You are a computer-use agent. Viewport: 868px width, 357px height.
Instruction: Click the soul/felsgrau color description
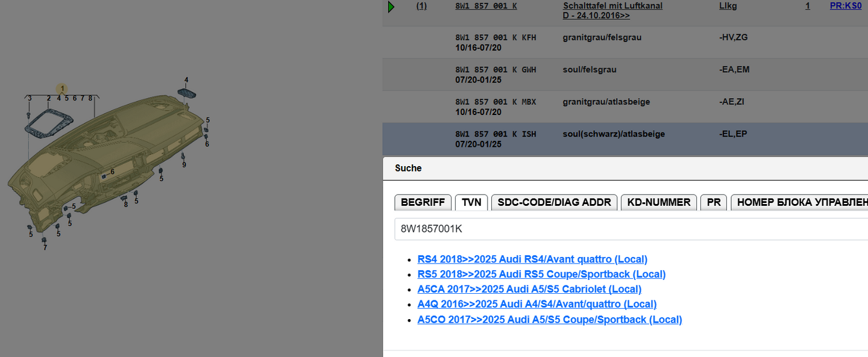tap(590, 70)
